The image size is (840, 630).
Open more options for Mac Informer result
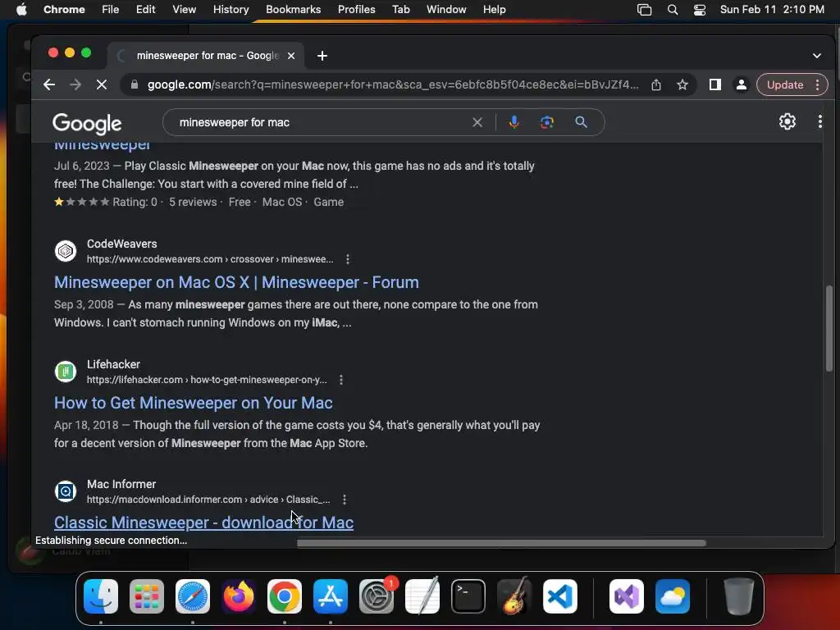click(345, 500)
